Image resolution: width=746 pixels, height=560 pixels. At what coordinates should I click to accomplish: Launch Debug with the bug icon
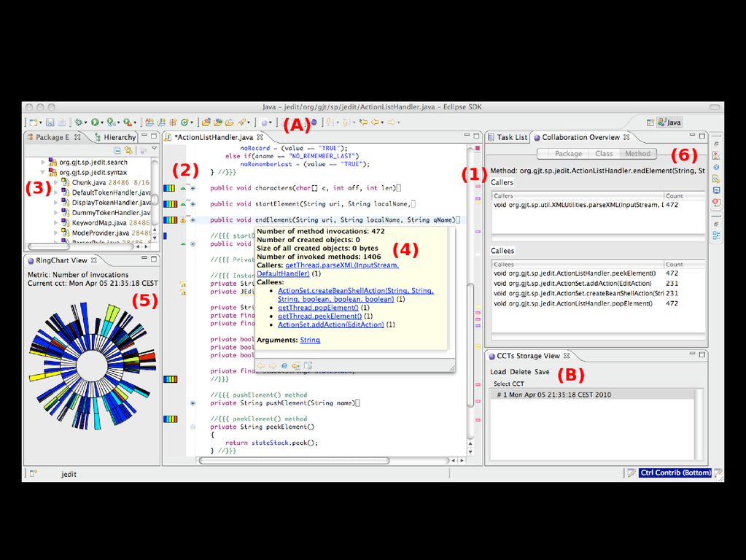click(79, 122)
